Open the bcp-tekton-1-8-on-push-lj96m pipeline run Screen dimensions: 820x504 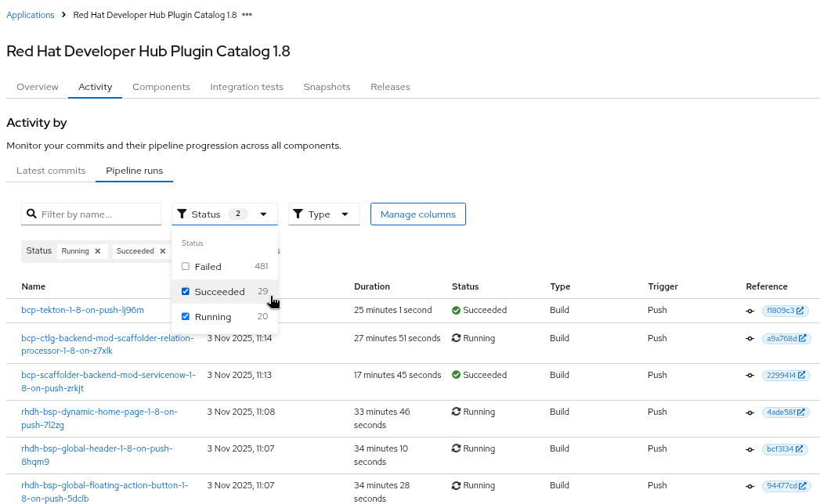(82, 310)
